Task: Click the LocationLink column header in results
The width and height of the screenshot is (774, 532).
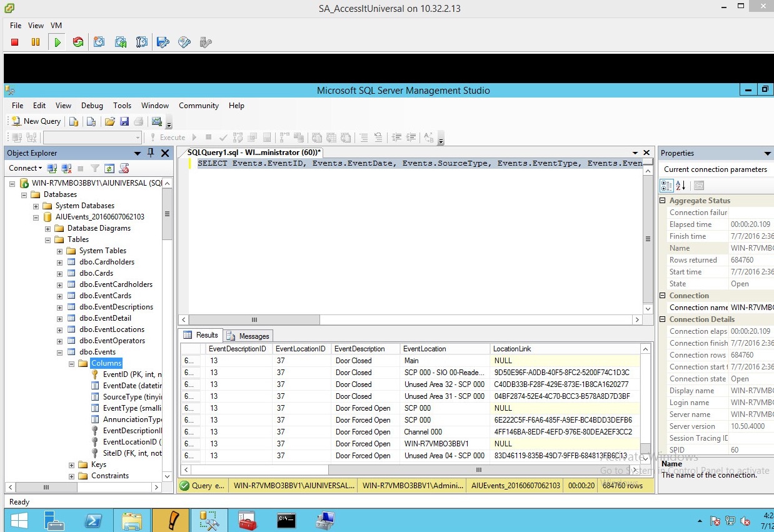Action: click(x=565, y=349)
